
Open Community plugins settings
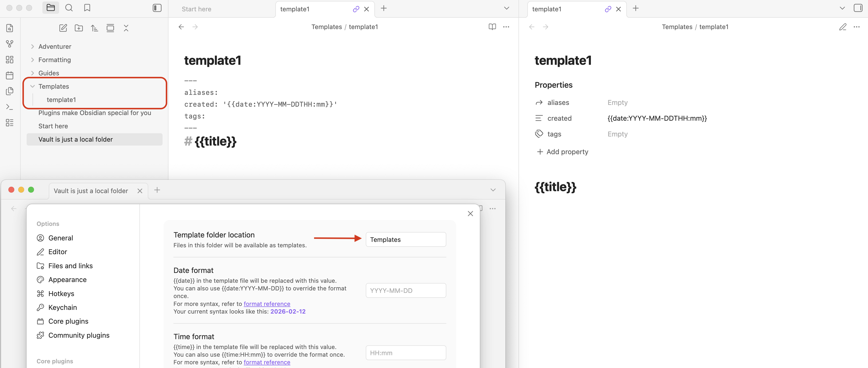(x=79, y=335)
